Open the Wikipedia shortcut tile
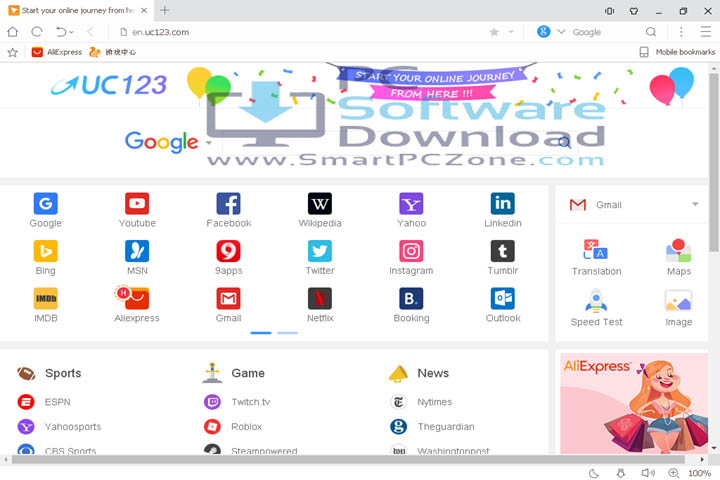Viewport: 720px width, 480px height. coord(320,210)
